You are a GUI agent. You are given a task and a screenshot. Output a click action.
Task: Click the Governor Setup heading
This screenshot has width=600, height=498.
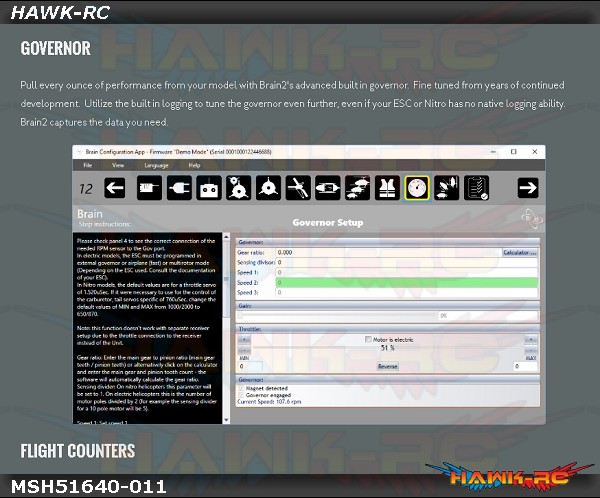[x=328, y=223]
